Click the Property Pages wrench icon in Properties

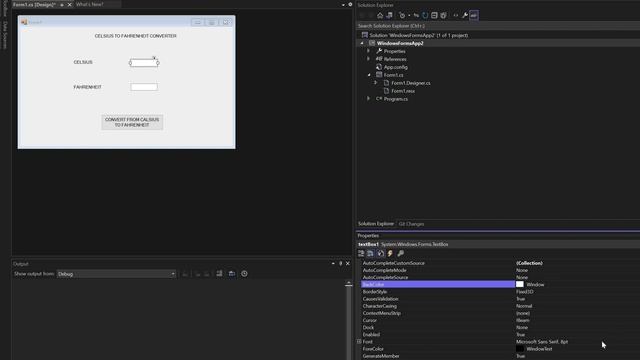[400, 253]
